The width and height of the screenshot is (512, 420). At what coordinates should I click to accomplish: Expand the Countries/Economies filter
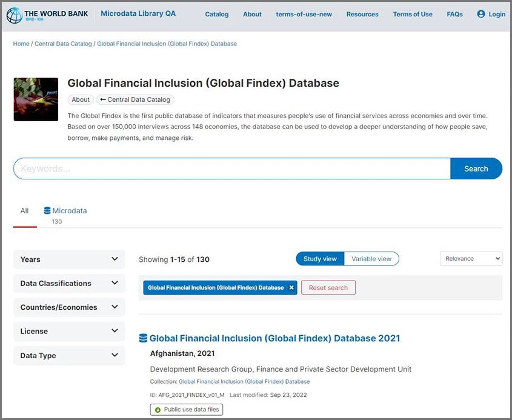pyautogui.click(x=69, y=307)
